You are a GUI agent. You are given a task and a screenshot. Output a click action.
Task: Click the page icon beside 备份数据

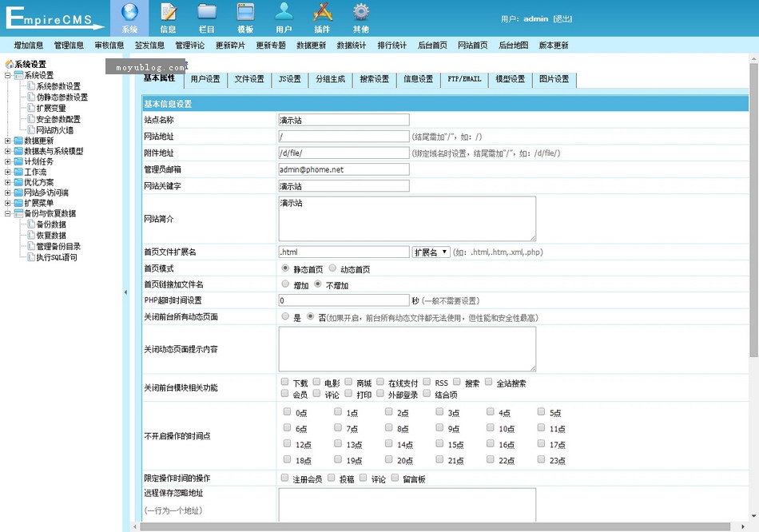(31, 224)
